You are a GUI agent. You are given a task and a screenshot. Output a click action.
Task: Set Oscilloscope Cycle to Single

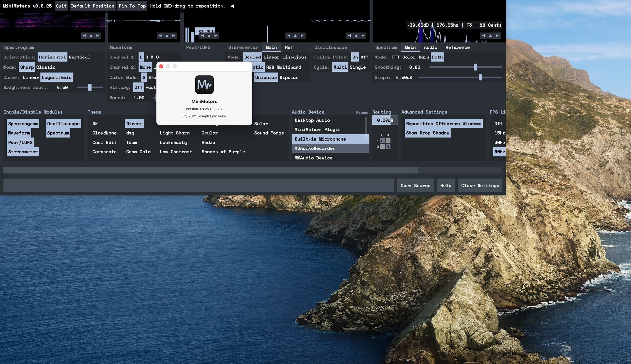tap(358, 67)
